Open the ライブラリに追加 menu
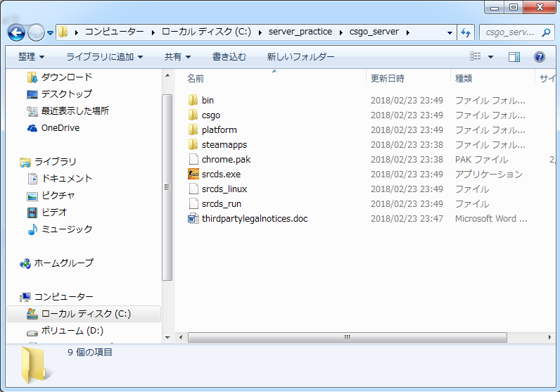The image size is (560, 392). coord(104,56)
